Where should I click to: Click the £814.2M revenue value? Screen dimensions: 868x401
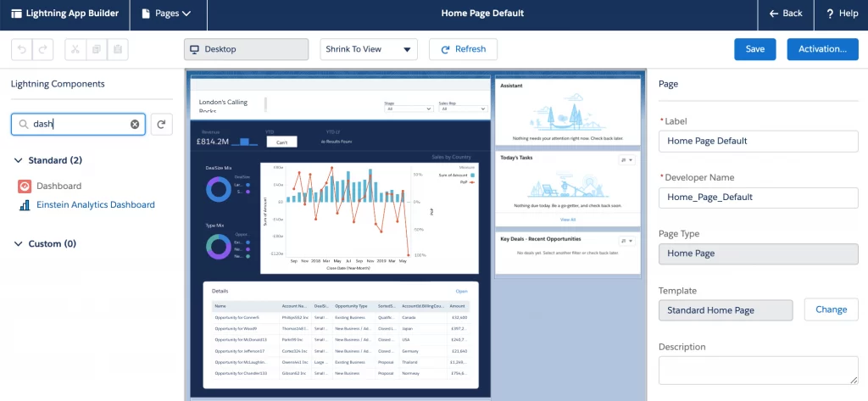pyautogui.click(x=213, y=142)
